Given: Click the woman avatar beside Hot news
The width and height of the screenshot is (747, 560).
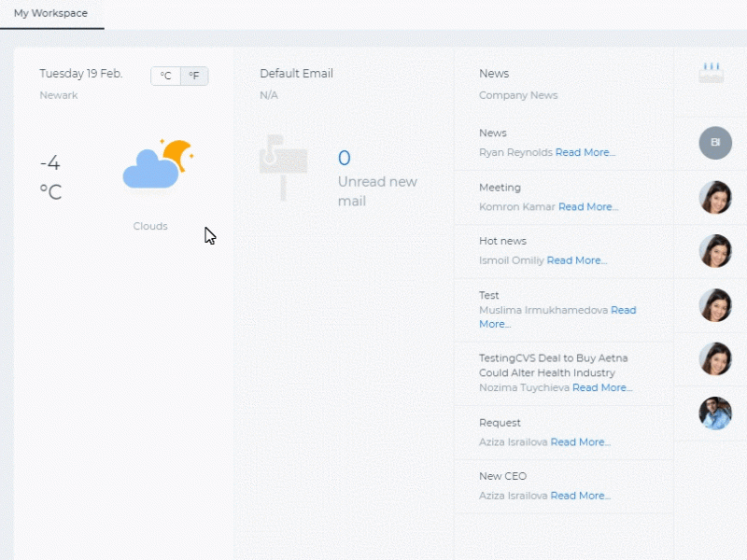Looking at the screenshot, I should [x=715, y=251].
